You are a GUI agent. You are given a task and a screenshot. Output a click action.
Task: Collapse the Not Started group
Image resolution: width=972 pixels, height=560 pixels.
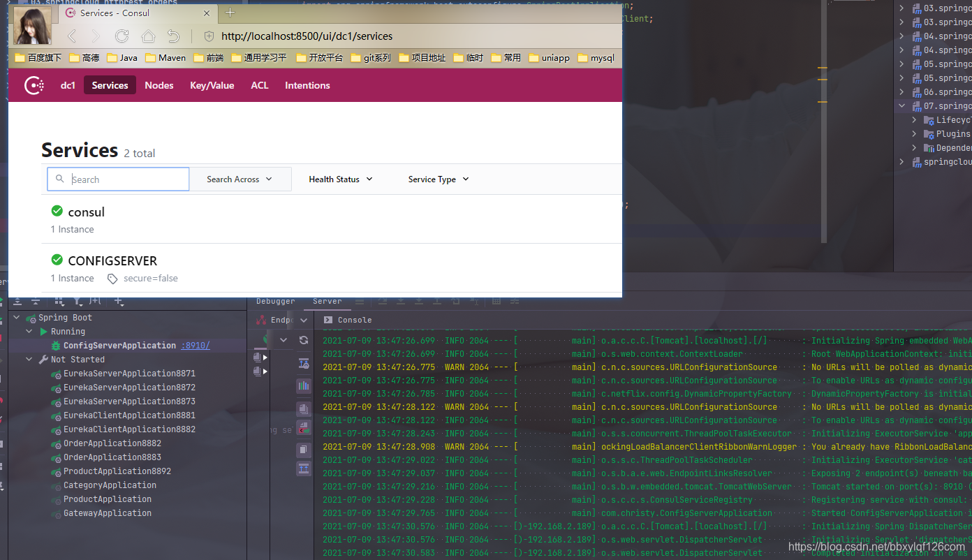29,360
